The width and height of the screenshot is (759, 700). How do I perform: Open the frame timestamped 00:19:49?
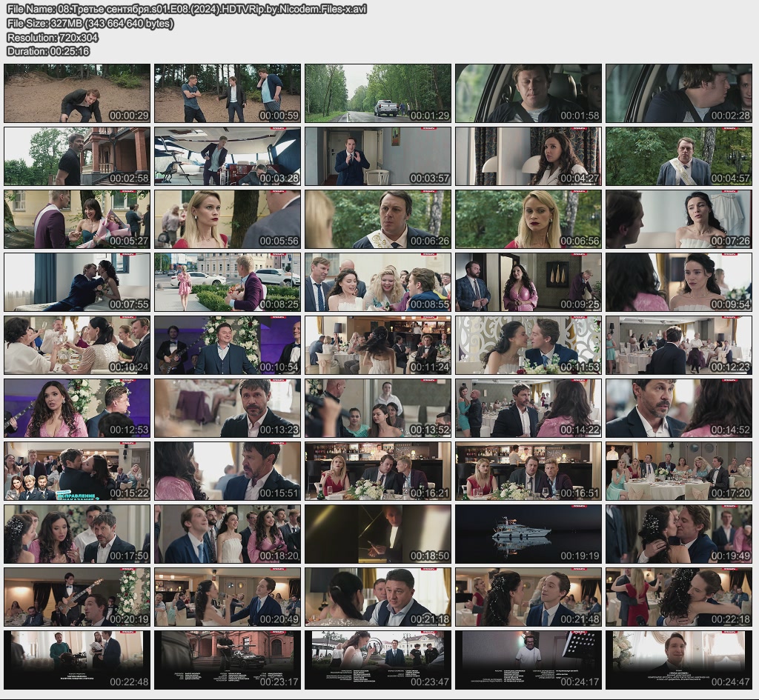coord(679,534)
